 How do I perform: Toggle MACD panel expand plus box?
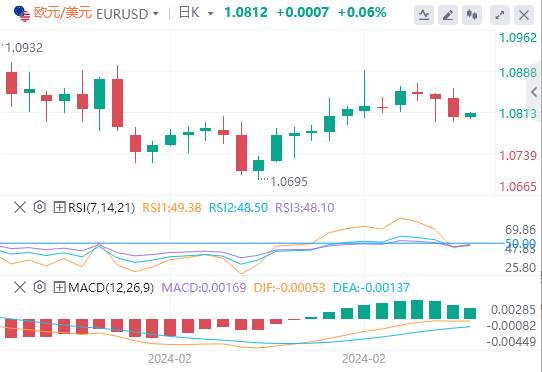coord(59,287)
